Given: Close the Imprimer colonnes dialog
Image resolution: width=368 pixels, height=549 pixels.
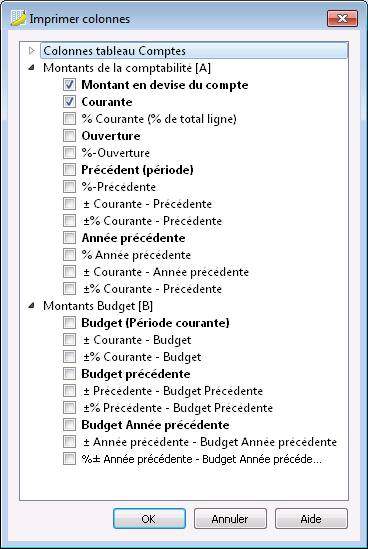Looking at the screenshot, I should click(342, 18).
